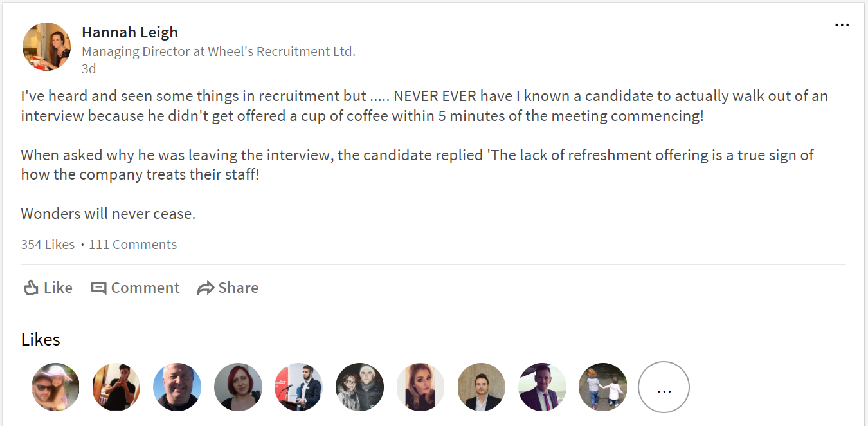Open Hannah Leigh's profile photo
The image size is (868, 426).
[x=47, y=47]
